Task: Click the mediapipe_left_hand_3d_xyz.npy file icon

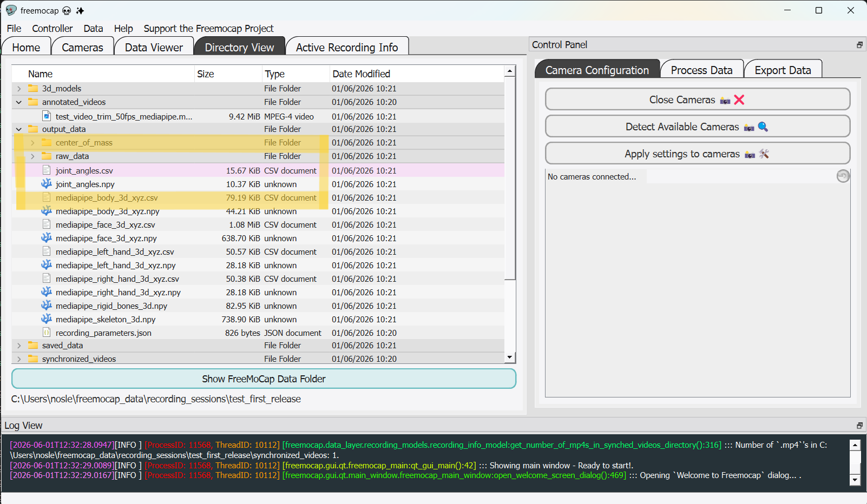Action: (47, 265)
